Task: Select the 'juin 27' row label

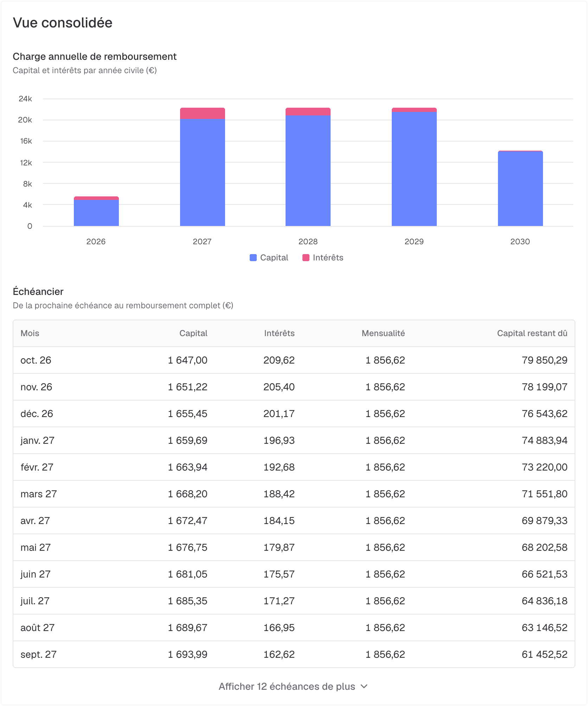Action: 36,574
